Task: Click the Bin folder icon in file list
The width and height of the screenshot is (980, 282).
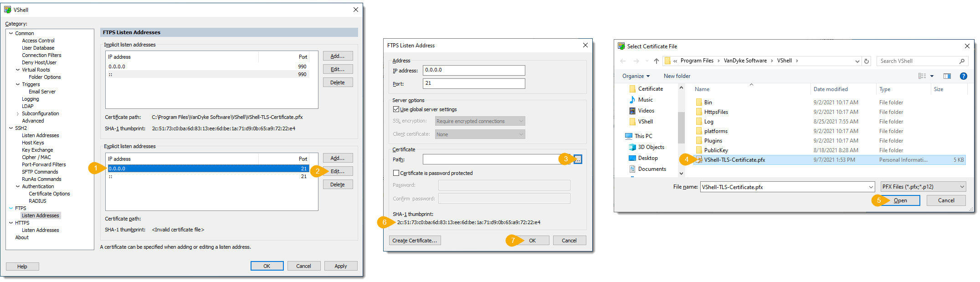Action: pos(699,103)
